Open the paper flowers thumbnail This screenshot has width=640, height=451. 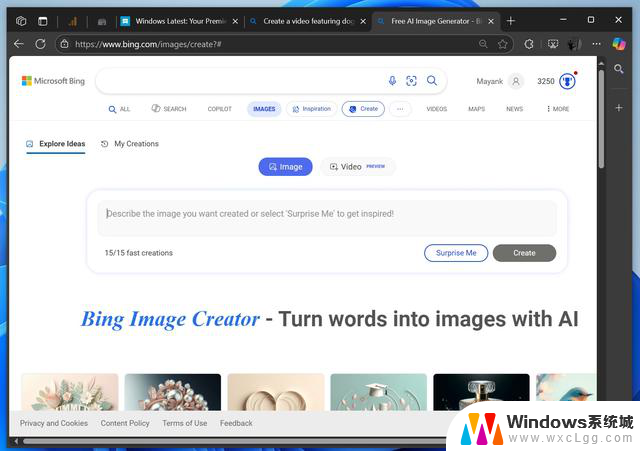70,392
